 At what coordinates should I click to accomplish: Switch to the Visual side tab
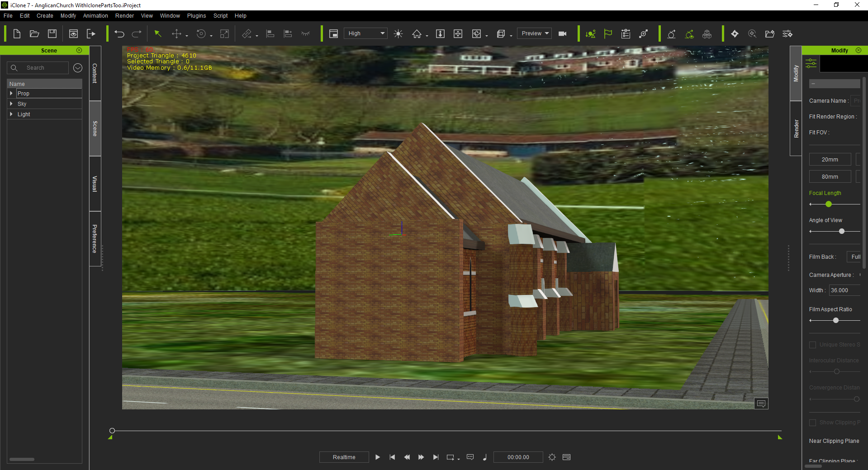coord(95,184)
